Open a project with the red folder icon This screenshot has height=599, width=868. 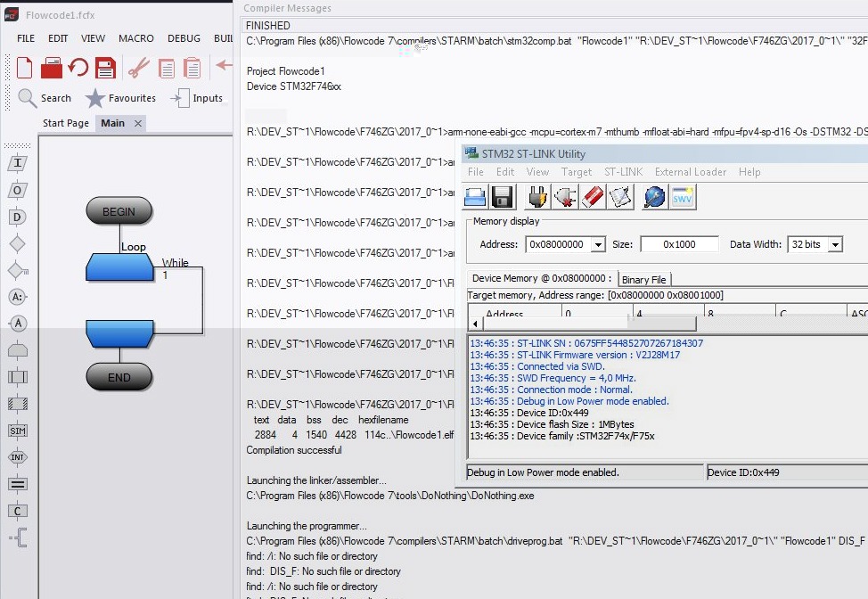point(52,68)
